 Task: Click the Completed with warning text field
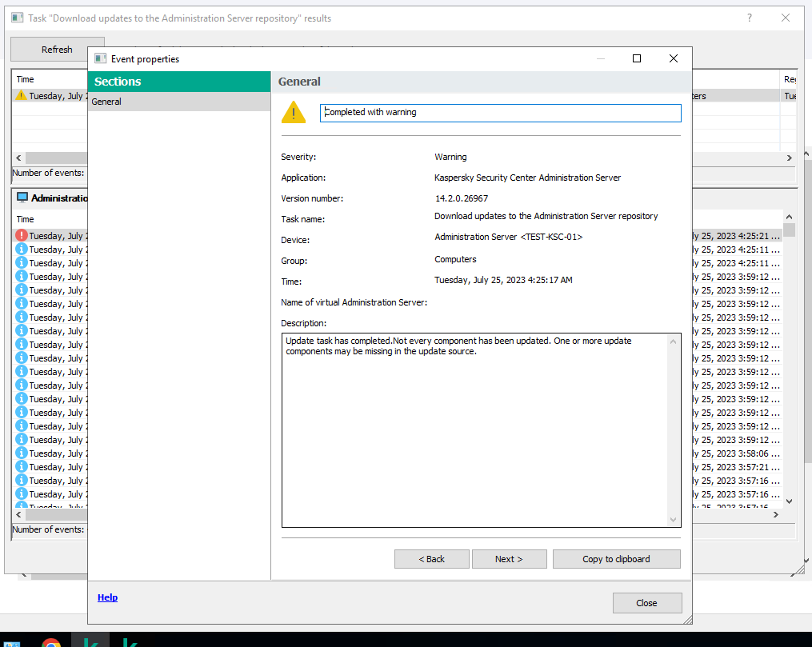coord(501,113)
